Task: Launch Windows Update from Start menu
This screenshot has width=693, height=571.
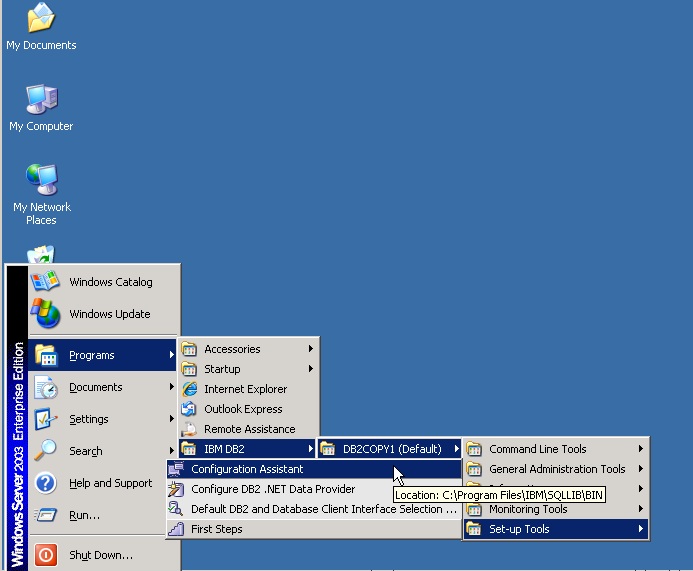Action: point(104,314)
